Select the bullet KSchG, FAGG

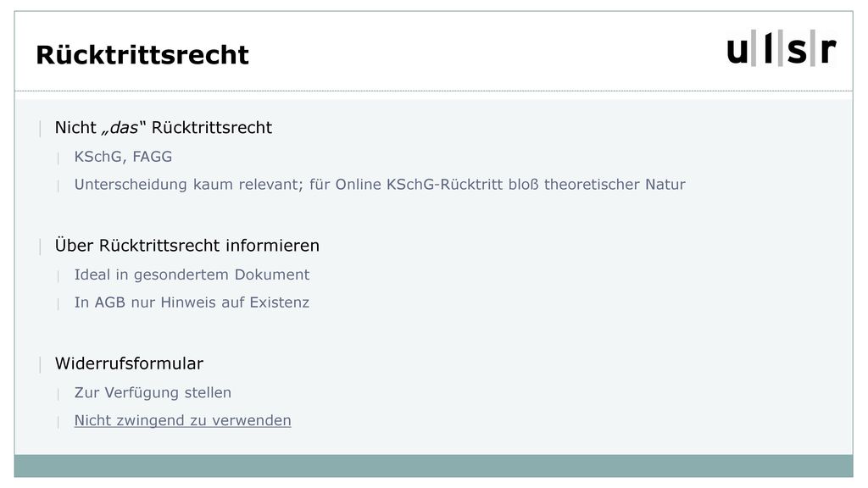click(123, 157)
